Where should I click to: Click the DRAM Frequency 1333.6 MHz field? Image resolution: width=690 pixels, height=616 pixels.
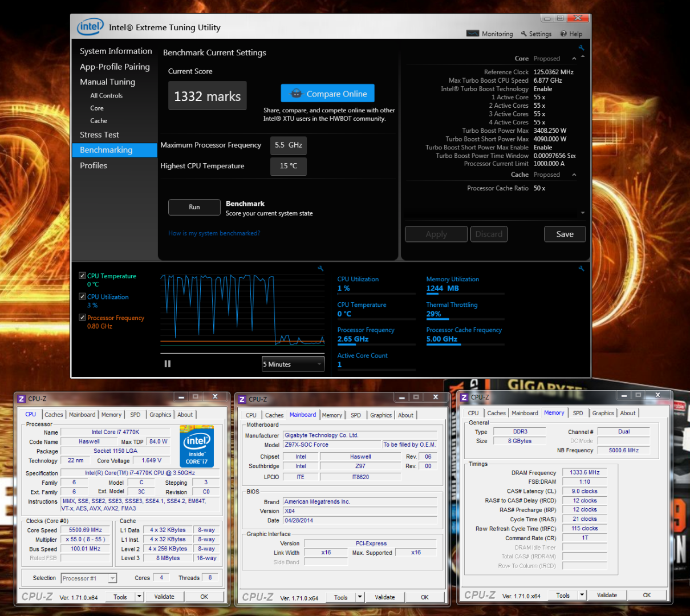pos(585,472)
